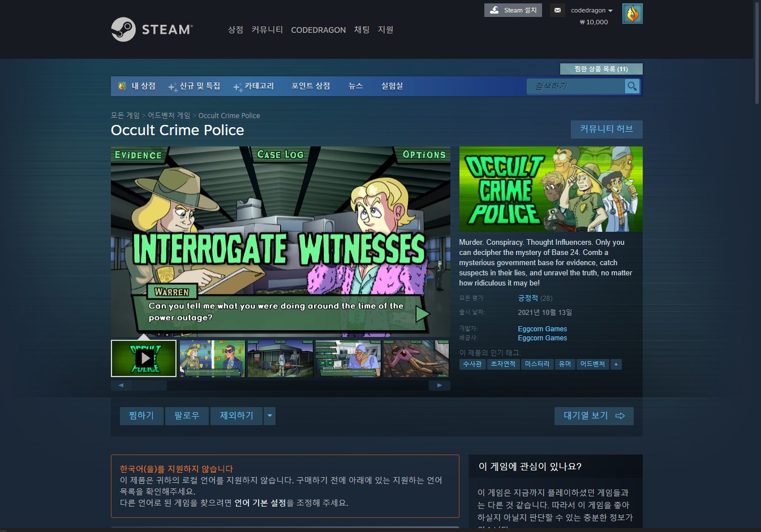The image size is (761, 532).
Task: Add more tags with plus button
Action: (x=616, y=364)
